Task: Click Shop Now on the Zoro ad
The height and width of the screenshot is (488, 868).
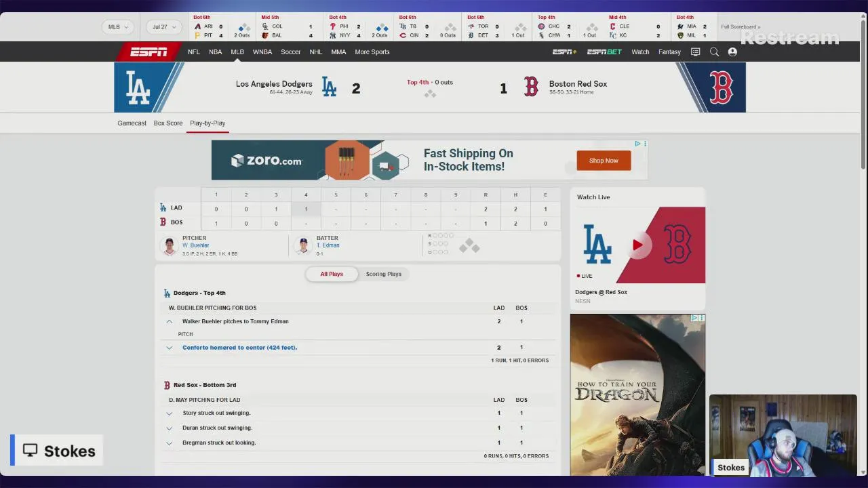Action: pyautogui.click(x=604, y=161)
